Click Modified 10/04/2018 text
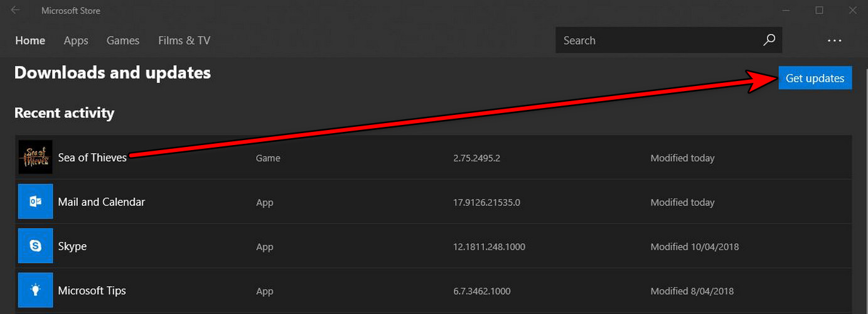The image size is (868, 314). [x=695, y=247]
